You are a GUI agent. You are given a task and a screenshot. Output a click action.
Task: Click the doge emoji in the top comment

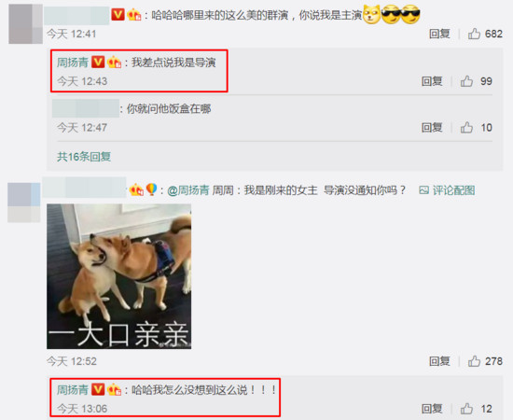(x=371, y=14)
